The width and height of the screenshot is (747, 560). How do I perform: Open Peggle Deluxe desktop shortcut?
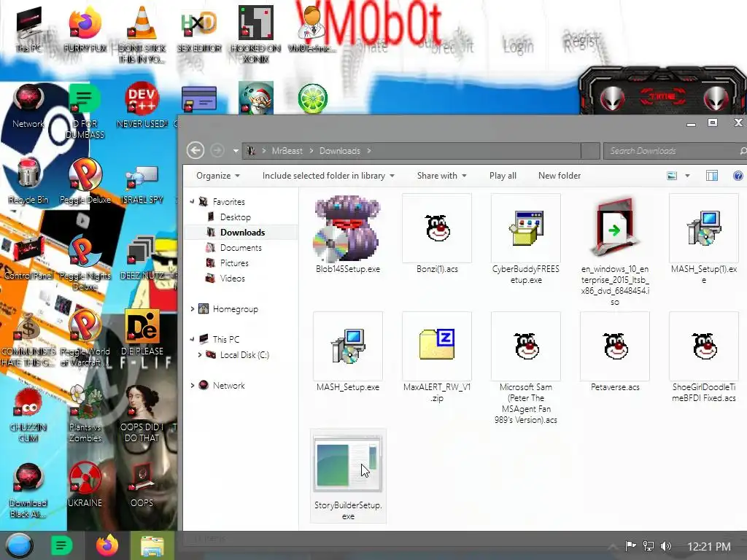(x=85, y=182)
